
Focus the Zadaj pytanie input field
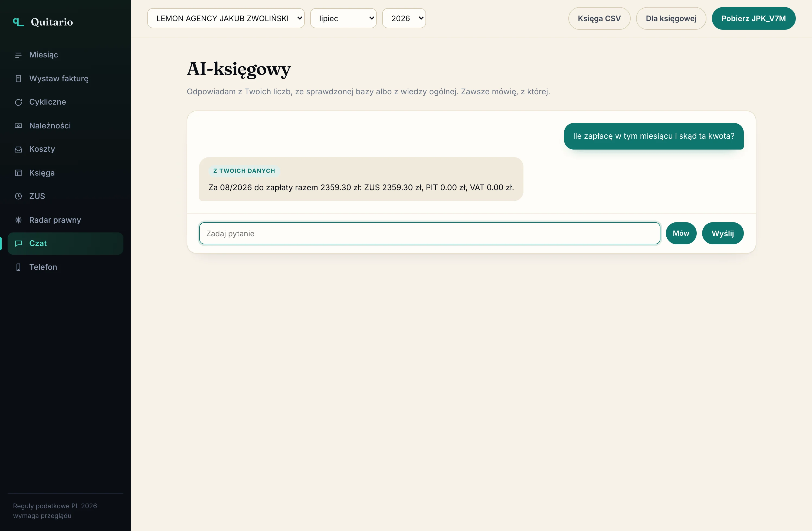point(430,234)
